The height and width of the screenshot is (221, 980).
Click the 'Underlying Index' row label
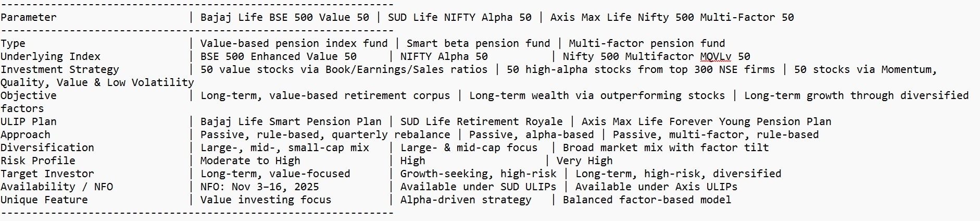51,56
